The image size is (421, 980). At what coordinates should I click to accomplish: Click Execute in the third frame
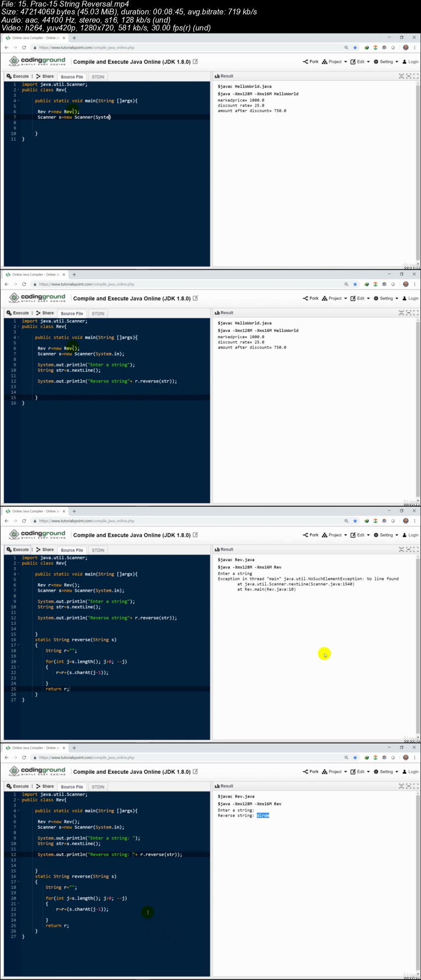18,549
